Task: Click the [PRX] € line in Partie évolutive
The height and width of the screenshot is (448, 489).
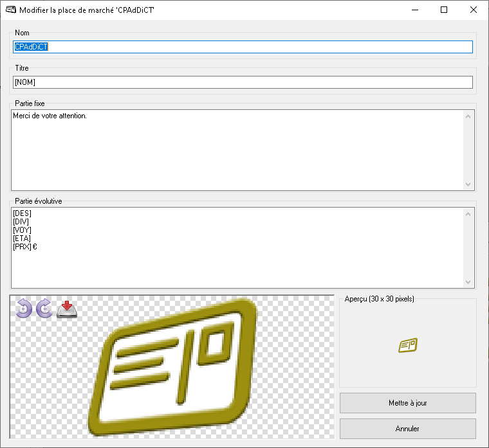Action: point(25,247)
